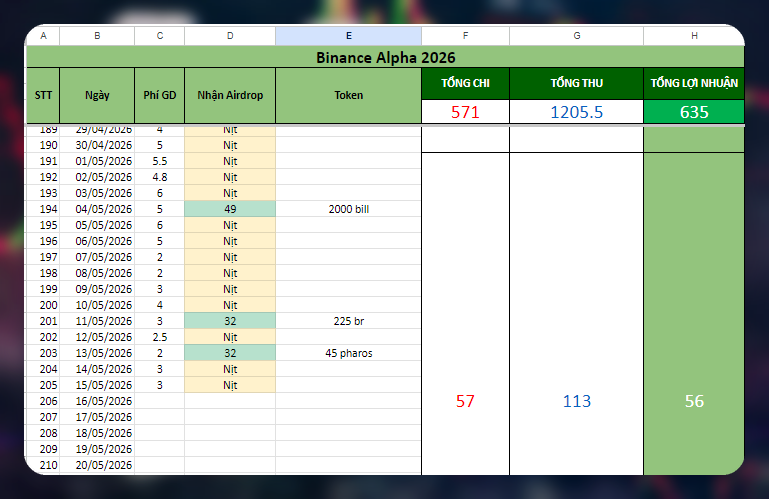
Task: Click the Nịt cell in row 205
Action: click(x=230, y=385)
